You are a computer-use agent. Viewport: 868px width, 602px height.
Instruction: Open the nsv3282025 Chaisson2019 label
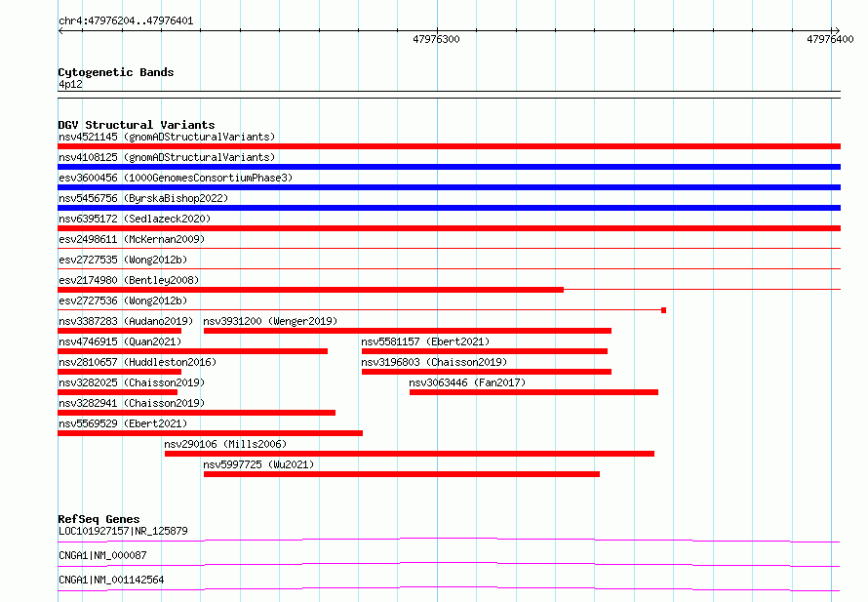coord(132,382)
